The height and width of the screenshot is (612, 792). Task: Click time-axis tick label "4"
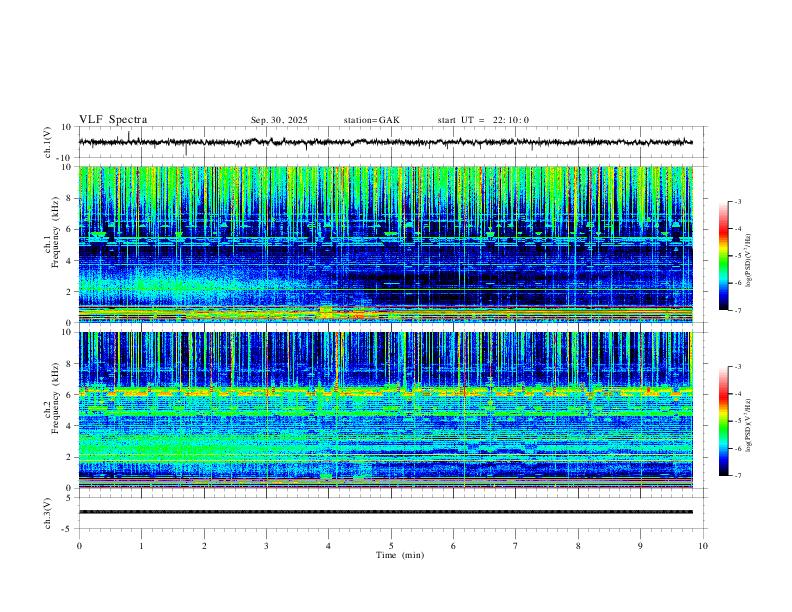[329, 546]
